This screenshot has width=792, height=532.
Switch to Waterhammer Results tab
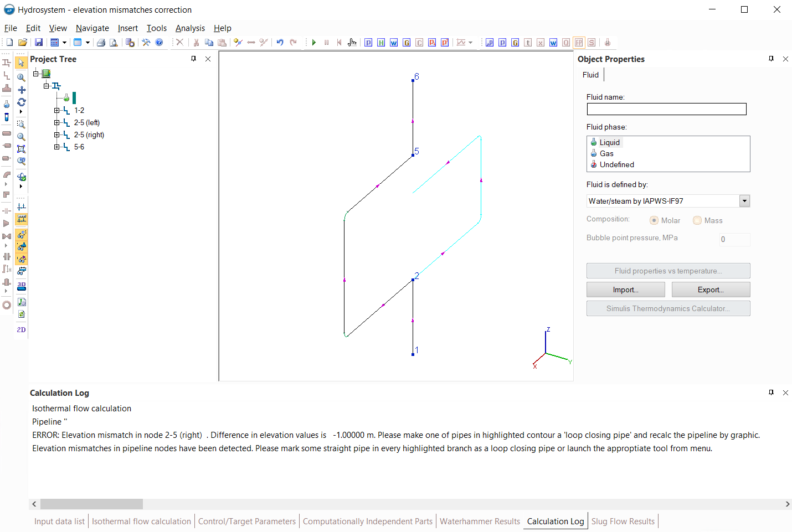click(x=480, y=521)
